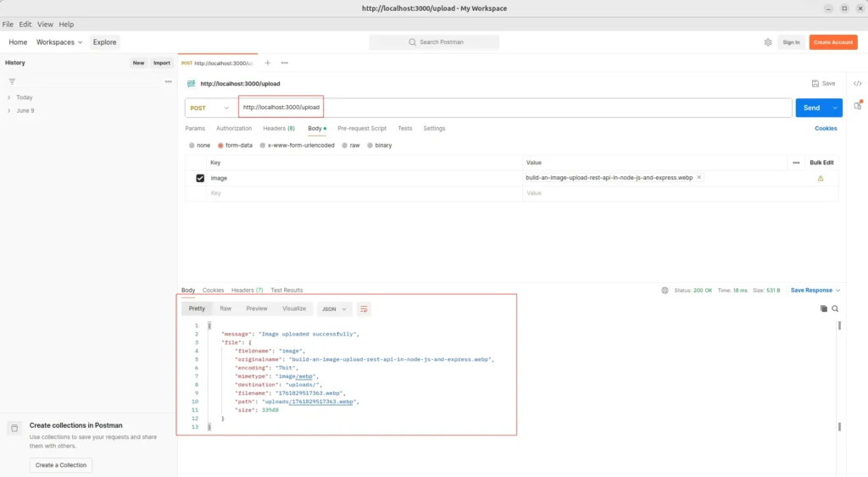The height and width of the screenshot is (477, 868).
Task: Click Create a Collection button
Action: [x=61, y=465]
